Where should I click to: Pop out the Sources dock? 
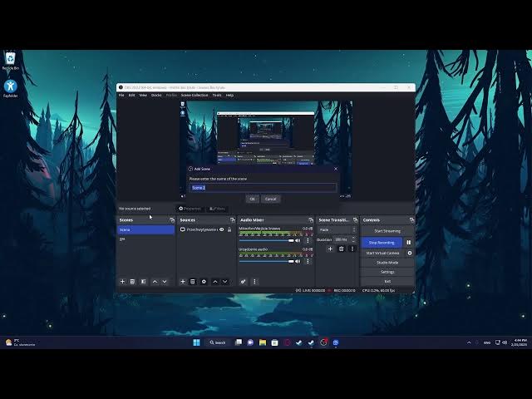pyautogui.click(x=233, y=219)
